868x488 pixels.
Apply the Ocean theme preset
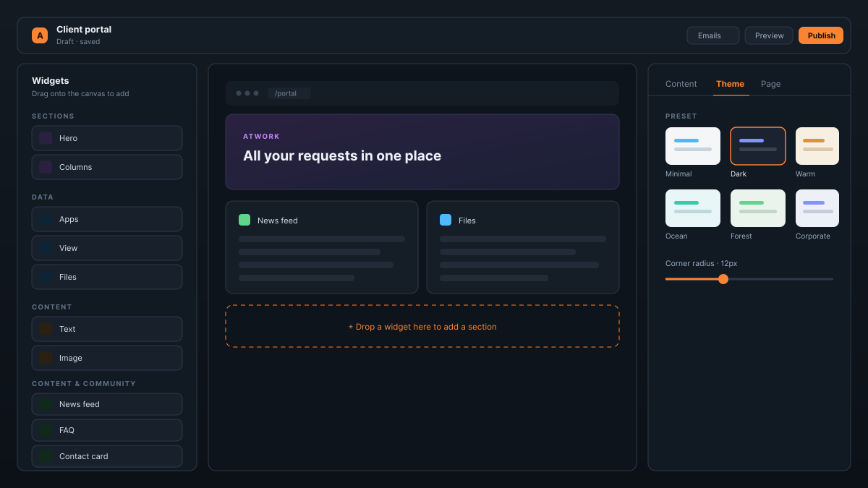pos(693,208)
